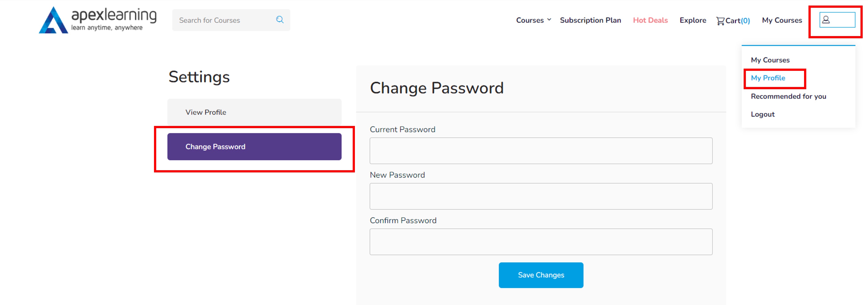Viewport: 868px width, 305px height.
Task: Focus the Confirm Password field
Action: 541,242
